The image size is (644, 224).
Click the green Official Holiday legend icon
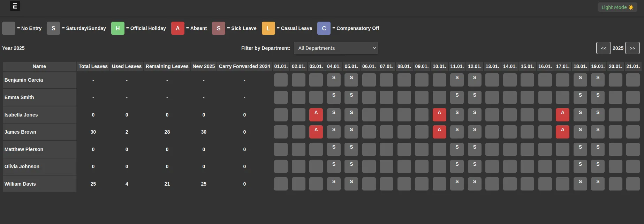pos(118,28)
